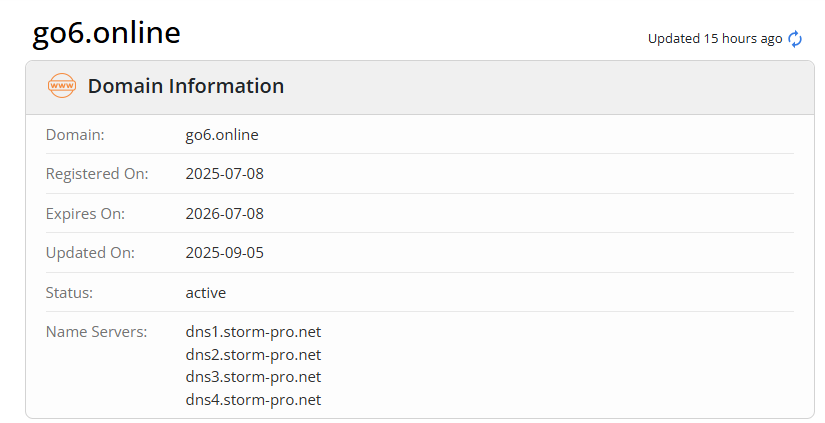Click the refresh update icon

pos(795,39)
